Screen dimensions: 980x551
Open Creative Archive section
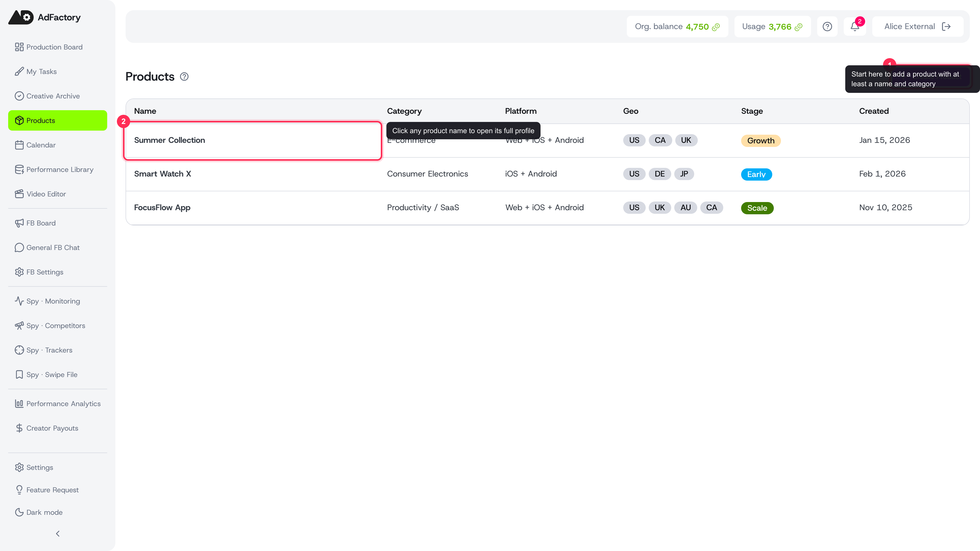point(57,96)
